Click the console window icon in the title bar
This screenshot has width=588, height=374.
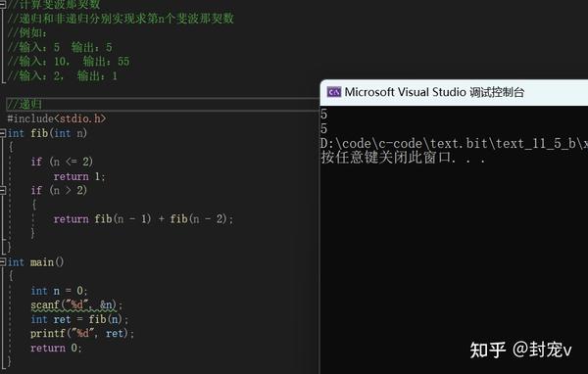coord(334,92)
